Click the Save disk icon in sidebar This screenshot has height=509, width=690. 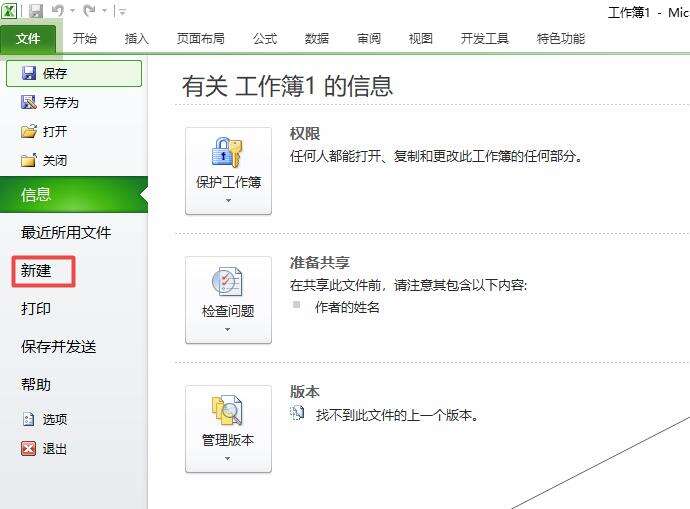coord(29,73)
